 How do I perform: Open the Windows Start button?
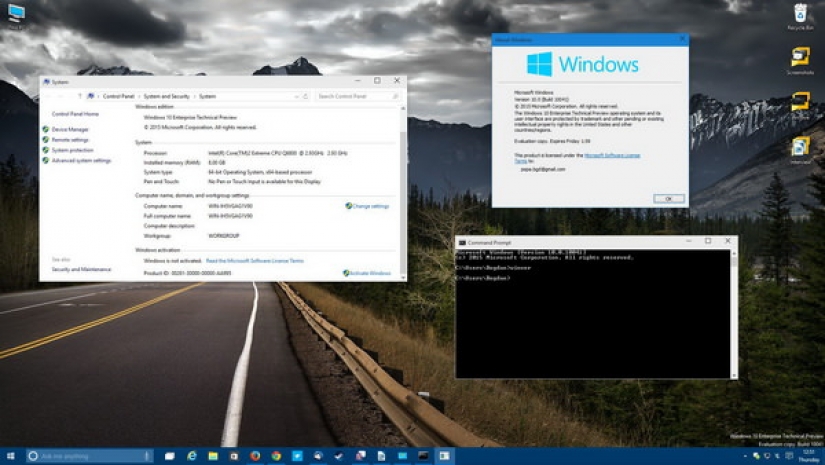pos(10,456)
